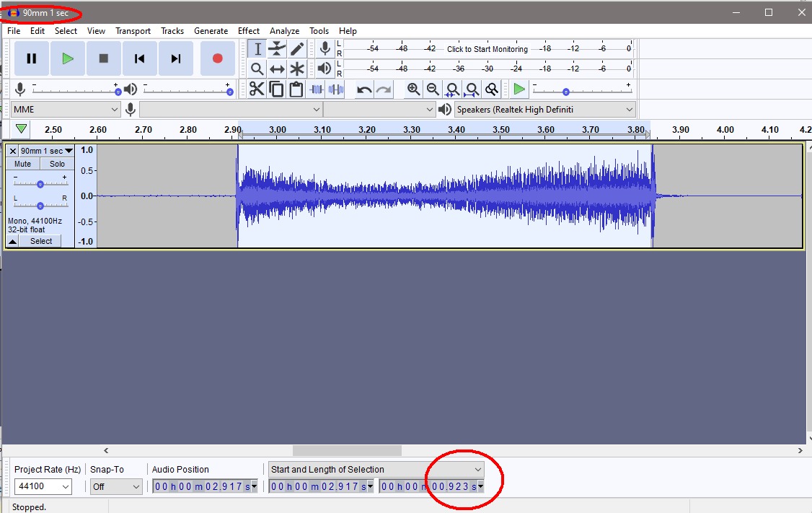Click the Zoom Toggle icon
The width and height of the screenshot is (812, 513).
coord(491,89)
